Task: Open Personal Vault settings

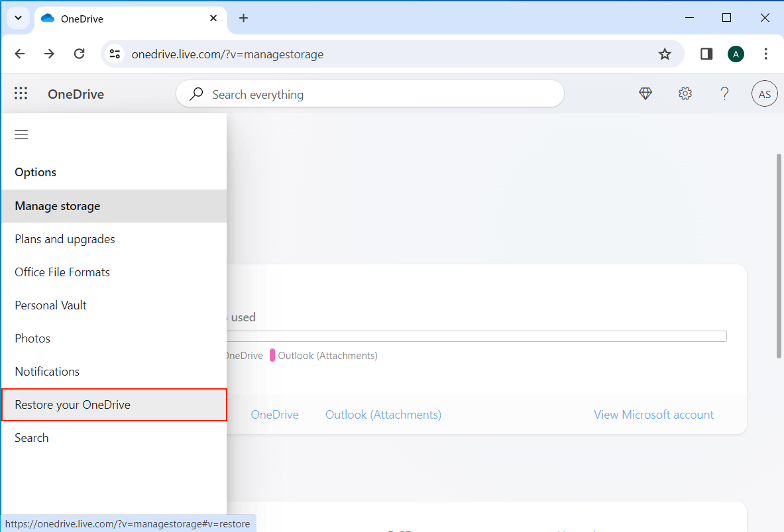Action: (114, 305)
